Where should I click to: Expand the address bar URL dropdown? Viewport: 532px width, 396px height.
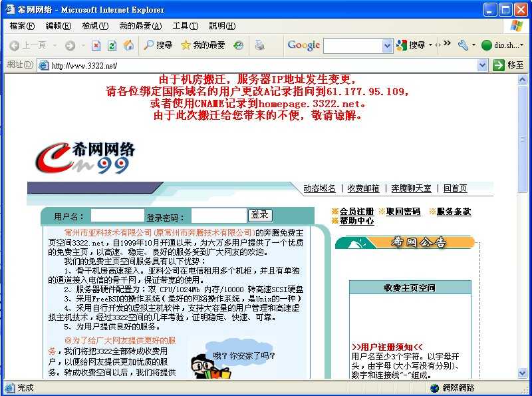[482, 65]
